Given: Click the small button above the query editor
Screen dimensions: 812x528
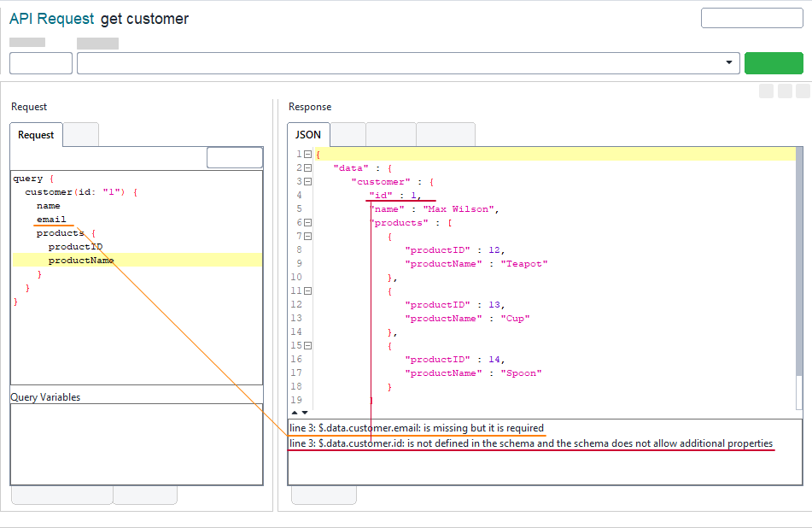Looking at the screenshot, I should tap(234, 157).
